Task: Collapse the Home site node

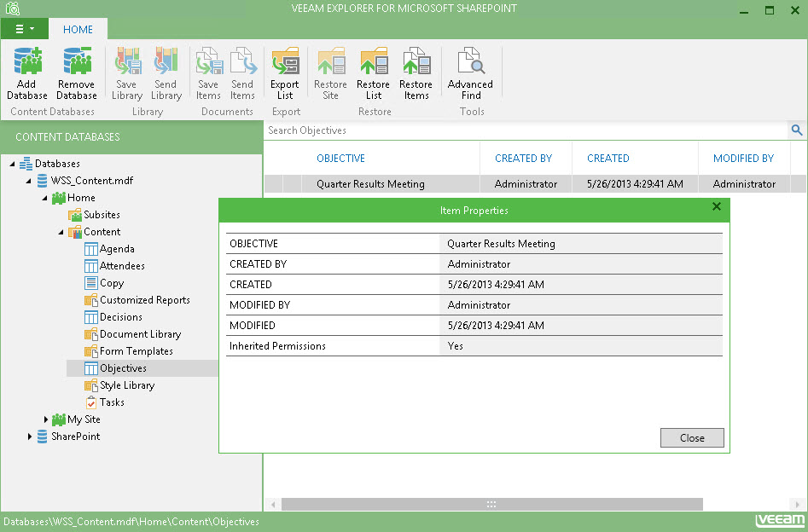Action: click(45, 198)
